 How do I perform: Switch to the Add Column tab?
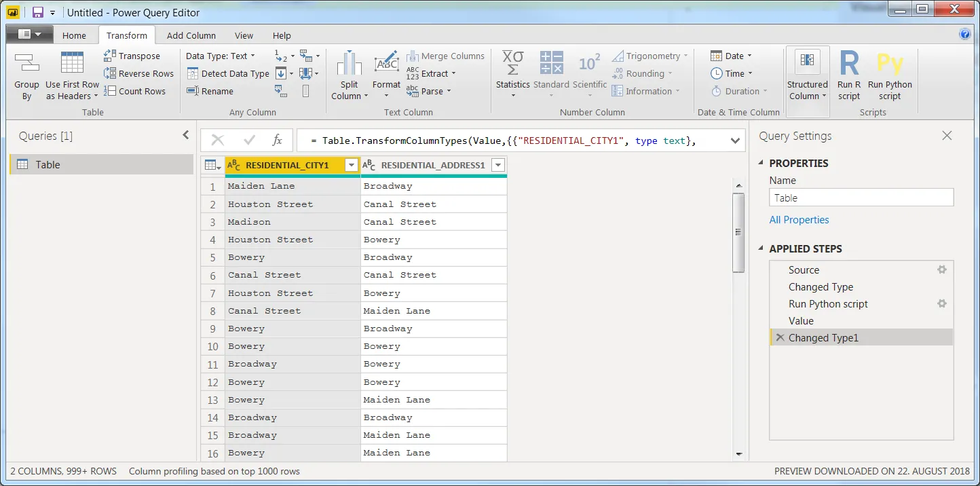[191, 36]
